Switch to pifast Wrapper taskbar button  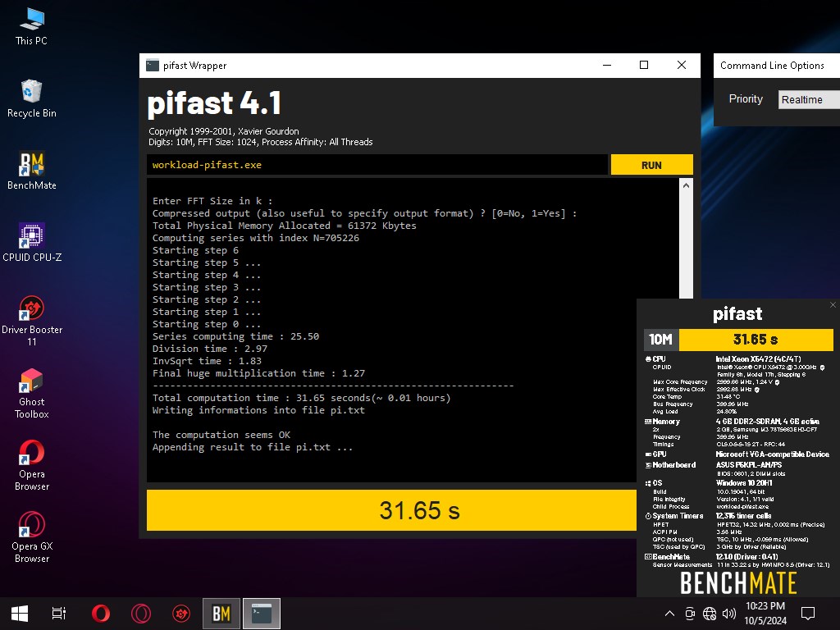262,614
